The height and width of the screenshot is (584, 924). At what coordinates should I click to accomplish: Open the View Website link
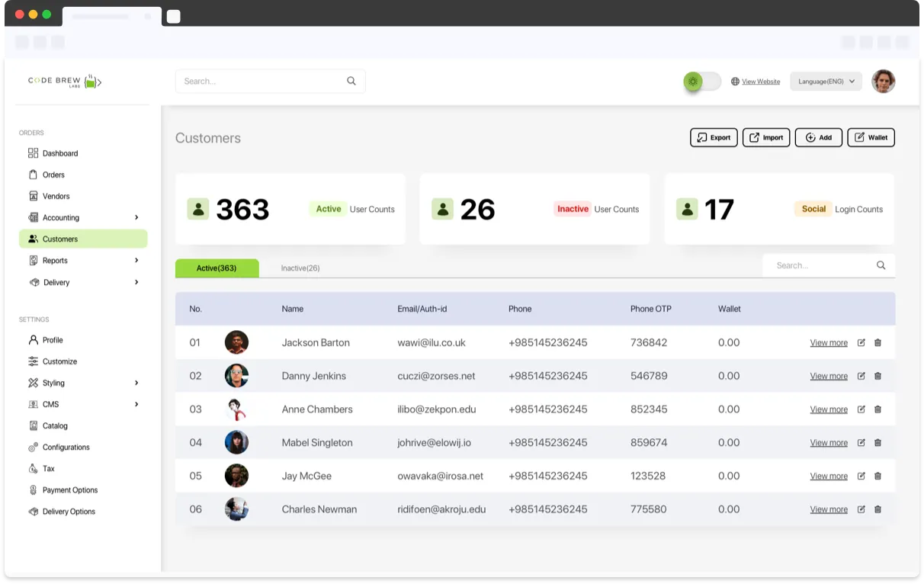(x=760, y=82)
